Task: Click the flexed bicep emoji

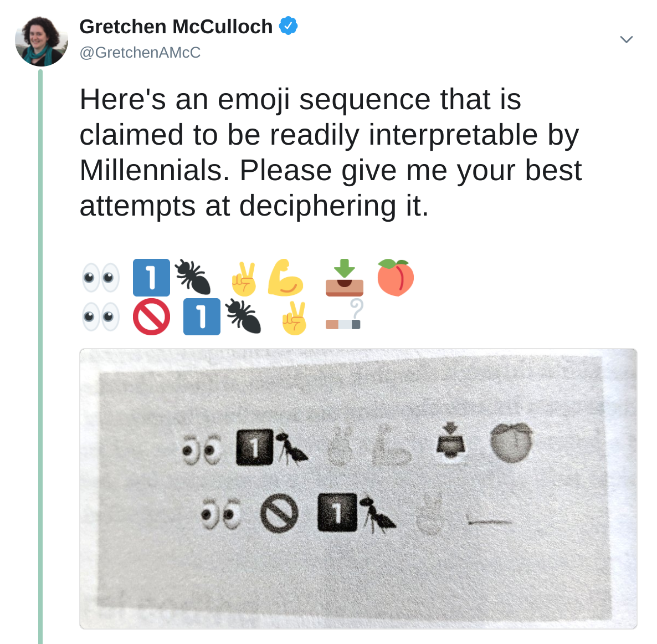Action: [x=285, y=278]
